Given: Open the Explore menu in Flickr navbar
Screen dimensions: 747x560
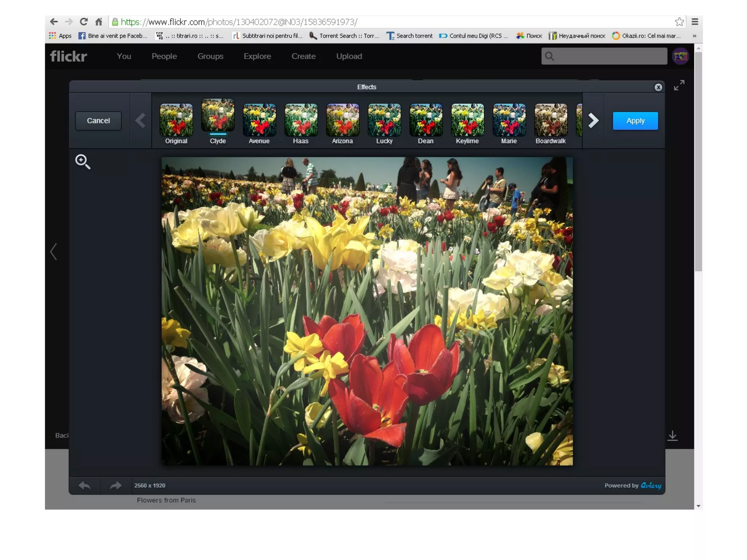Looking at the screenshot, I should point(257,56).
